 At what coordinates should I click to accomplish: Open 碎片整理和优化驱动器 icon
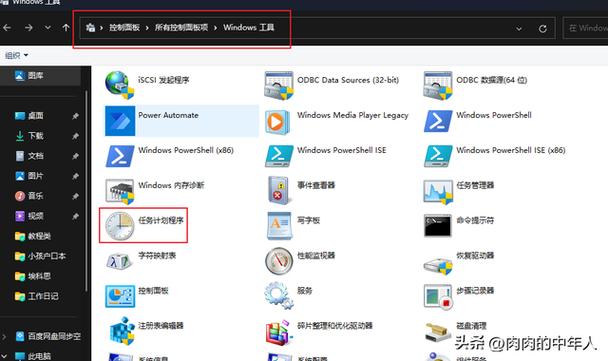coord(278,333)
